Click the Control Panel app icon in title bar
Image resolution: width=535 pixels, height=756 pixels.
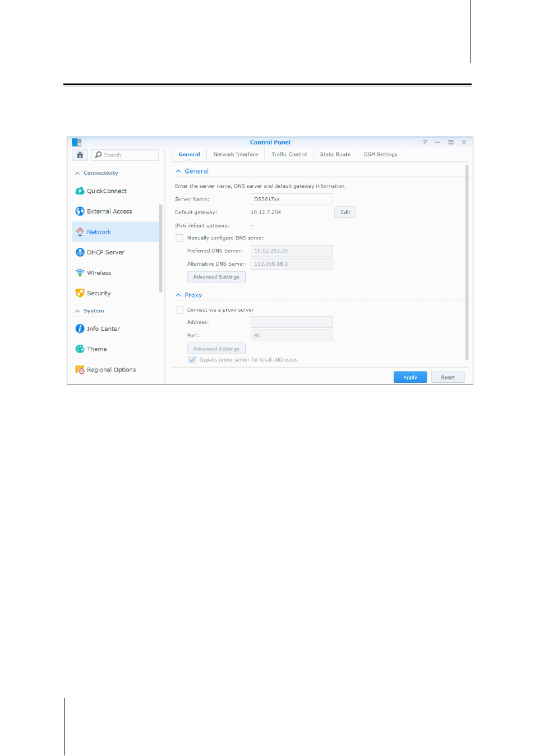[77, 142]
